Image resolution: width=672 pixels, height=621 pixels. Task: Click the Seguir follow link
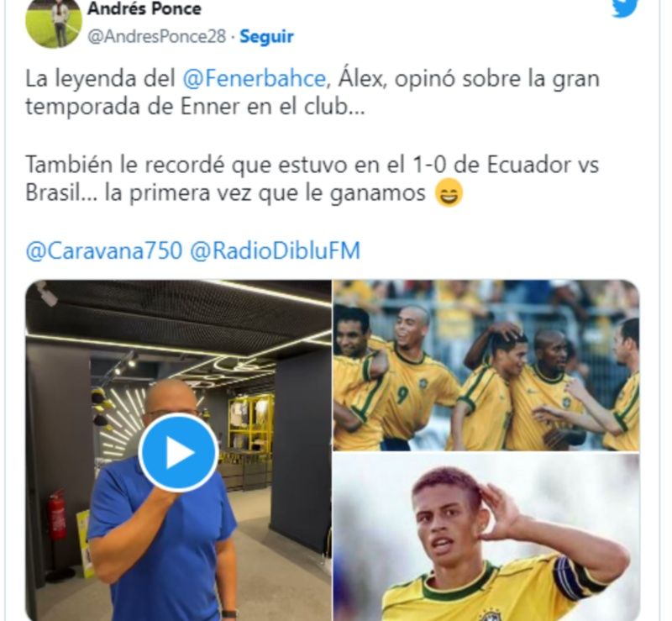(x=266, y=36)
